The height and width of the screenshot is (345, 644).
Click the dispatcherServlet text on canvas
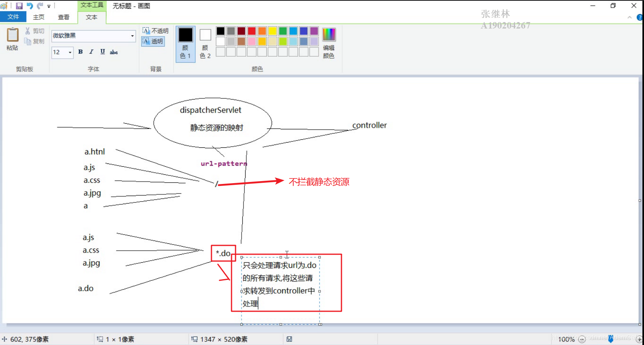(211, 110)
